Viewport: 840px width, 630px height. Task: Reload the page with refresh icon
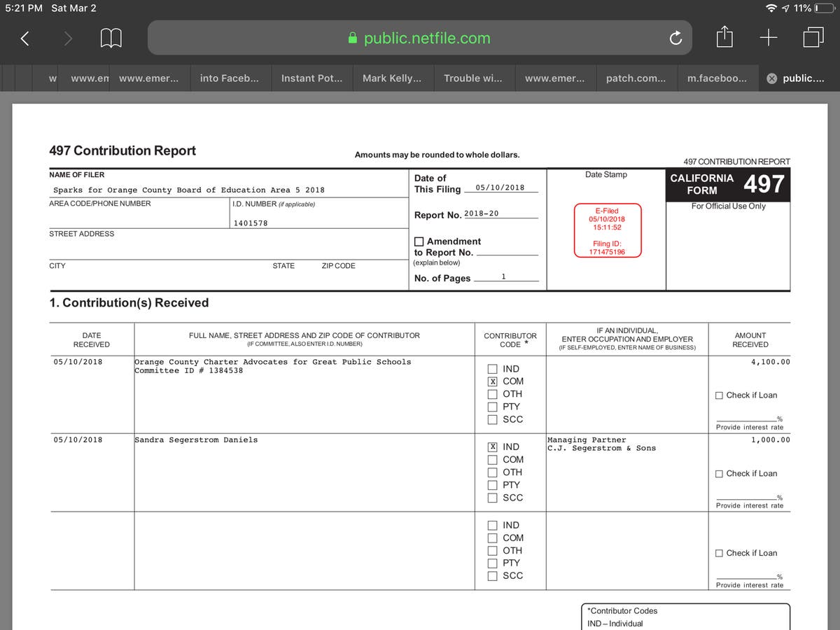click(x=675, y=38)
